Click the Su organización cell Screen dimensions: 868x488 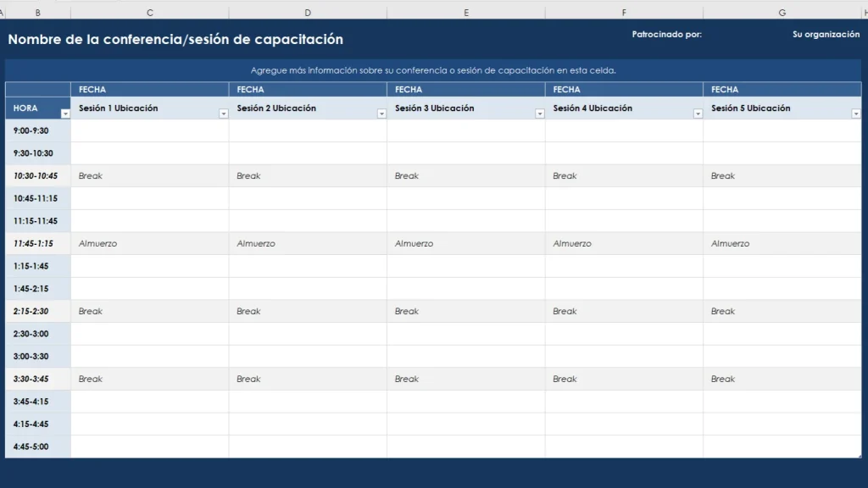[x=822, y=35]
